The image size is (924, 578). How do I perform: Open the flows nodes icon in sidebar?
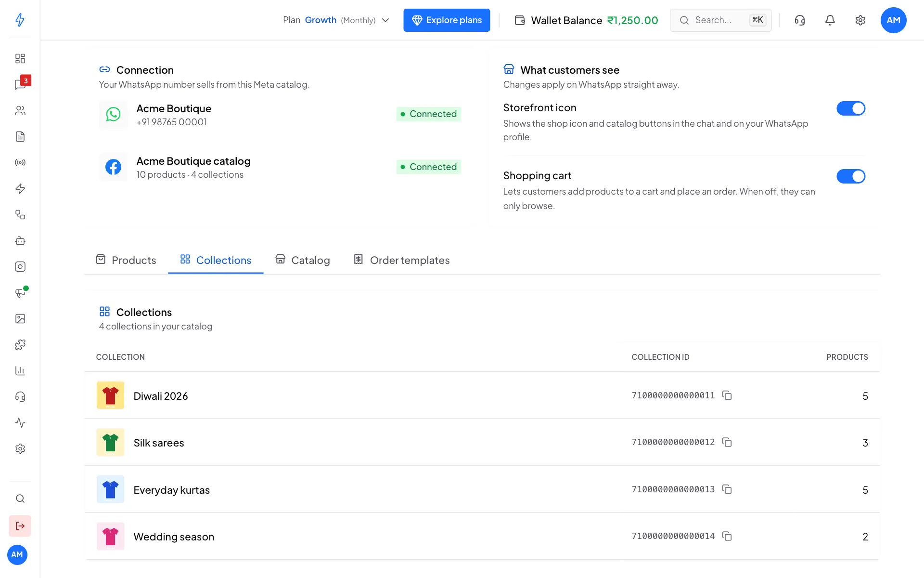click(20, 214)
